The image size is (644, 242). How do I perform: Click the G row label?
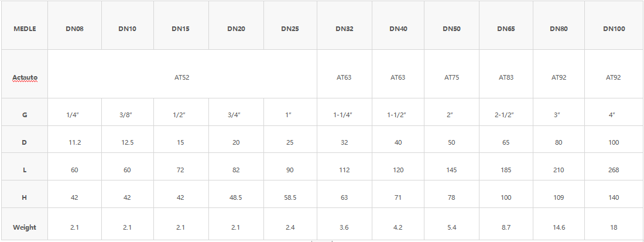pyautogui.click(x=25, y=115)
